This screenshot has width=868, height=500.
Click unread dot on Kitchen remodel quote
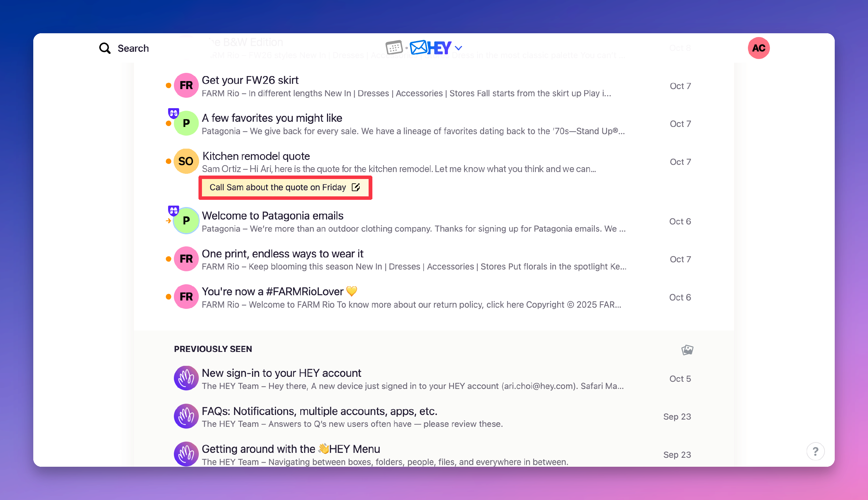[168, 161]
